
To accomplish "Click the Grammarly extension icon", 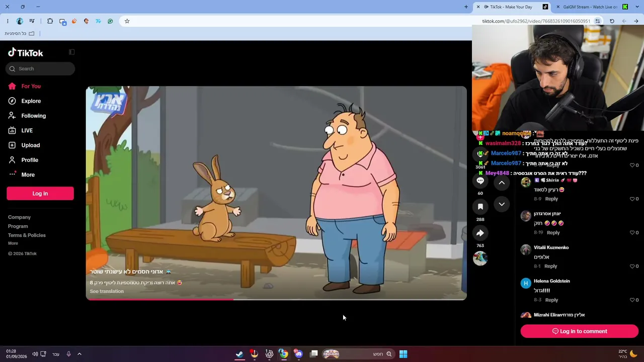I will coord(110,21).
